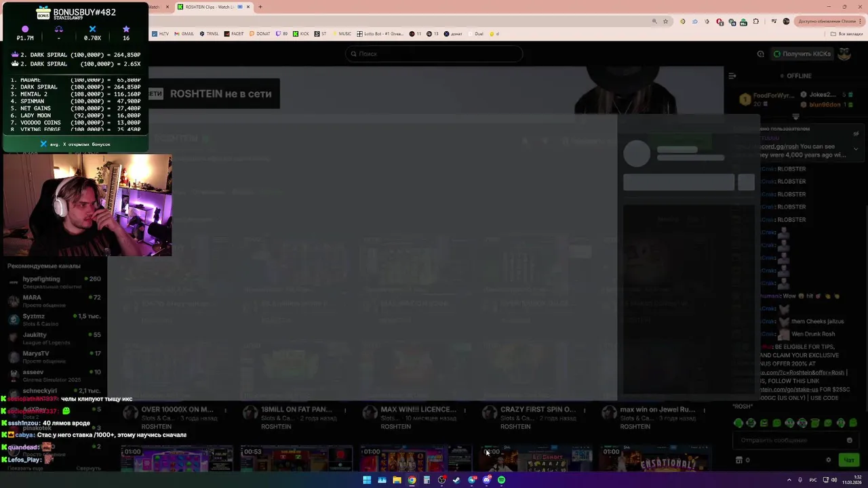Open the HLTV bookmark
The image size is (868, 488).
coord(161,33)
